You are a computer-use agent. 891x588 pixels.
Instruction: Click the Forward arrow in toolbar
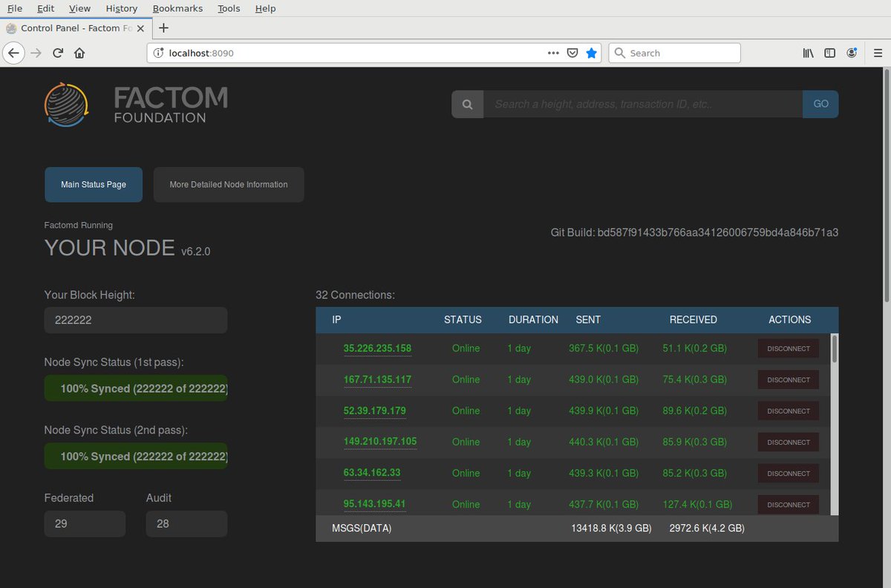click(35, 53)
